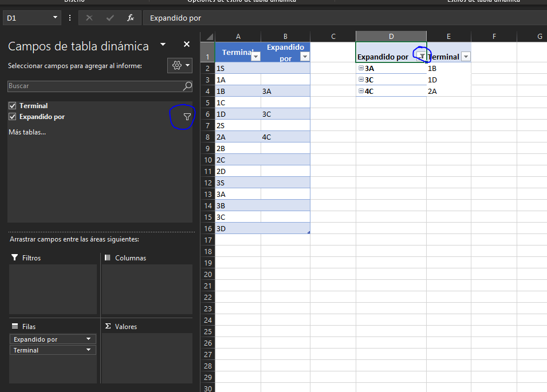Open the Insert Function fx icon
Screen dimensions: 547x392
tap(131, 18)
